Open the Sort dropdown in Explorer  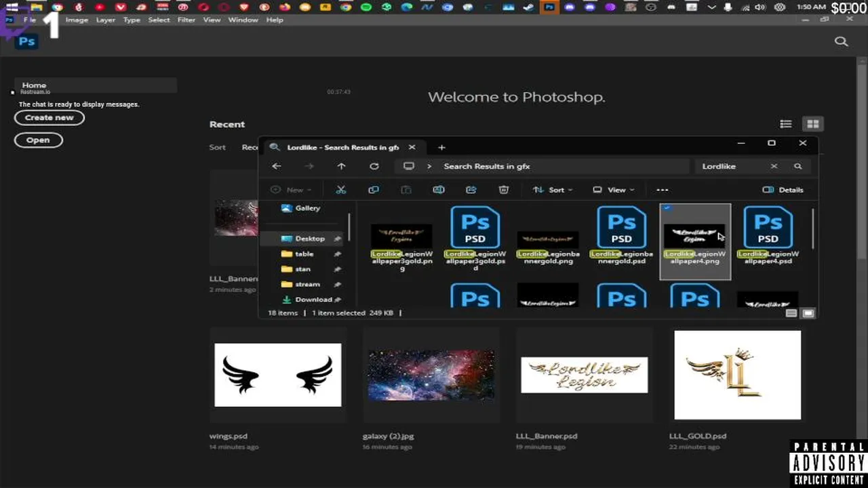tap(553, 190)
